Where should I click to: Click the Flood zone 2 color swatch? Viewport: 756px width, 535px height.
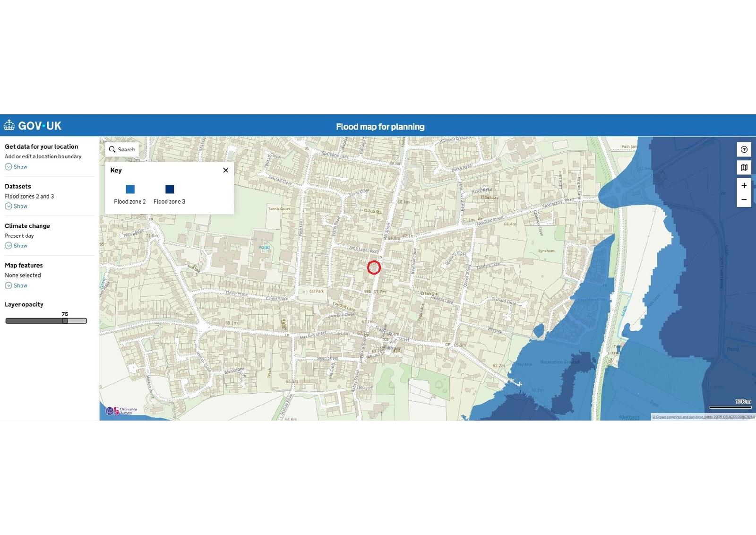pos(130,190)
